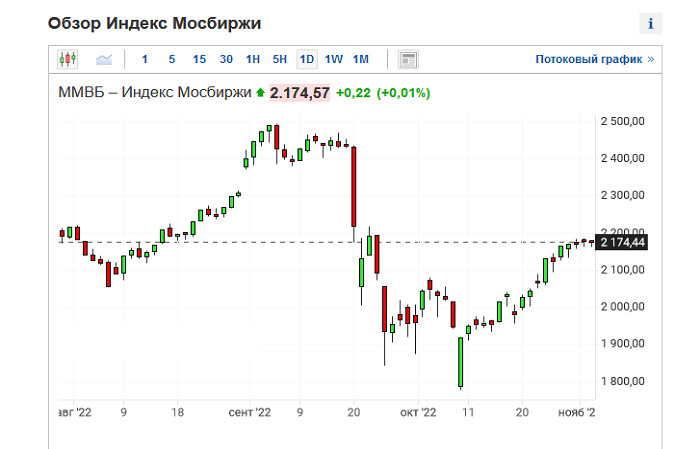Switch chart to the 5H interval
675x449 pixels.
[280, 59]
